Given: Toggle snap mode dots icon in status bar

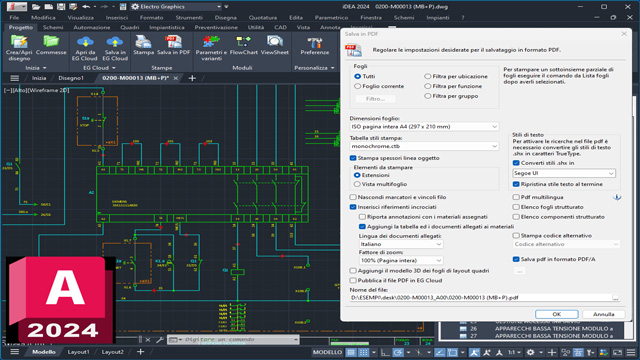Looking at the screenshot, I should 363,352.
